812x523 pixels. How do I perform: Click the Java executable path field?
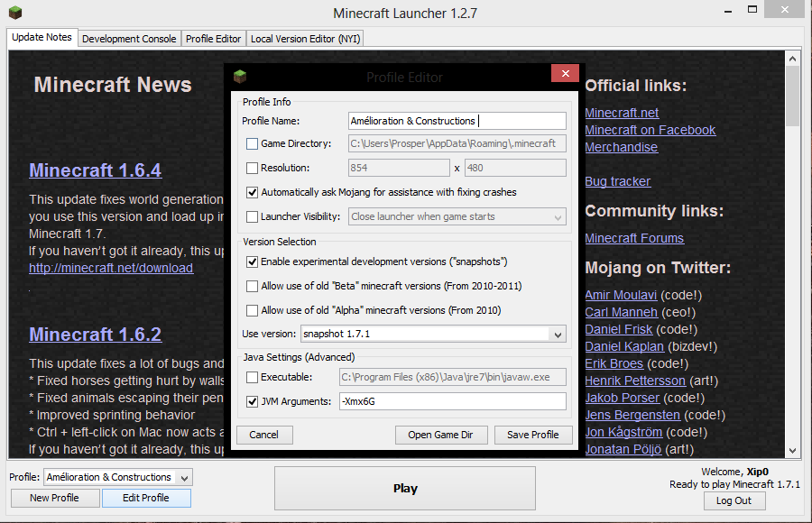pos(453,377)
